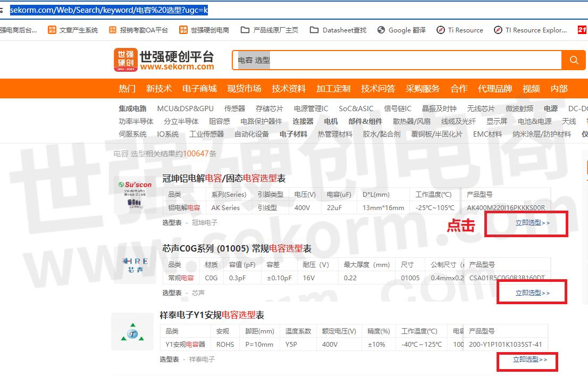The width and height of the screenshot is (588, 376).
Task: Open the 世强硬创电商 bookmark
Action: [x=204, y=30]
